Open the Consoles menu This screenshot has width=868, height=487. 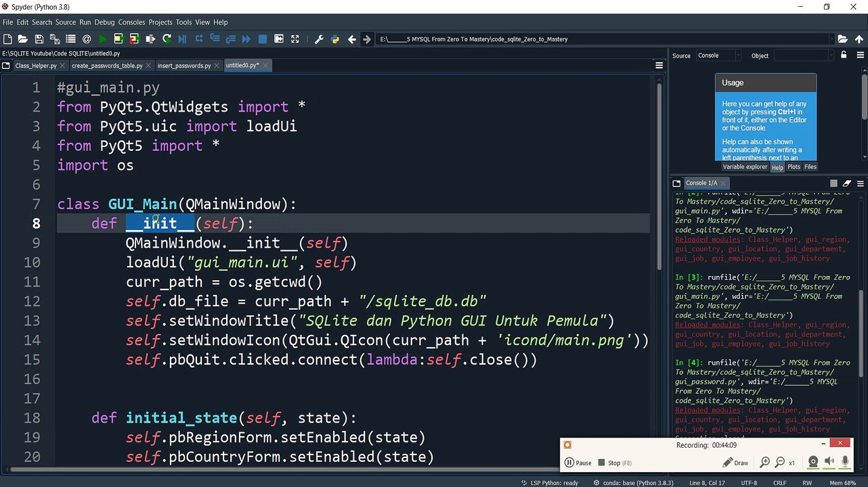[x=132, y=22]
